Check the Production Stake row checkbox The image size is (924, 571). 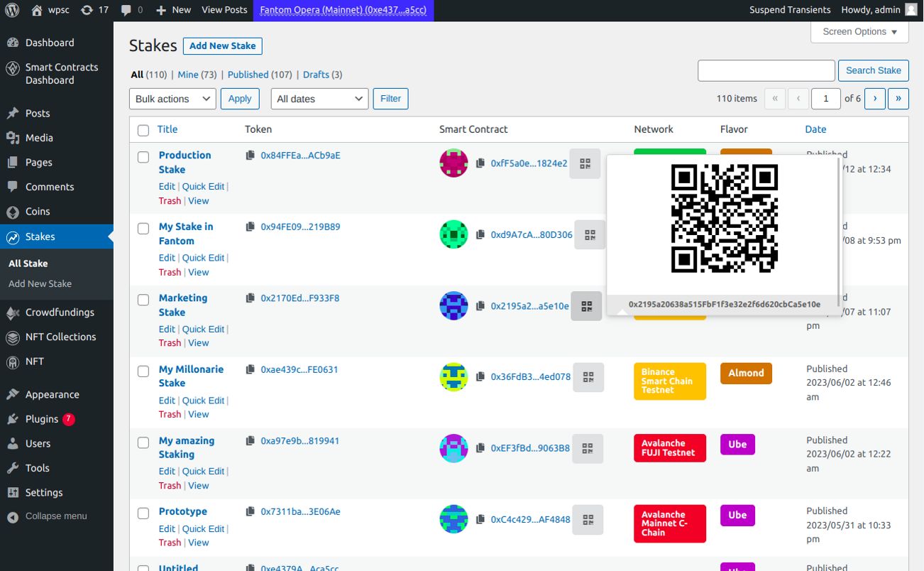[x=143, y=157]
